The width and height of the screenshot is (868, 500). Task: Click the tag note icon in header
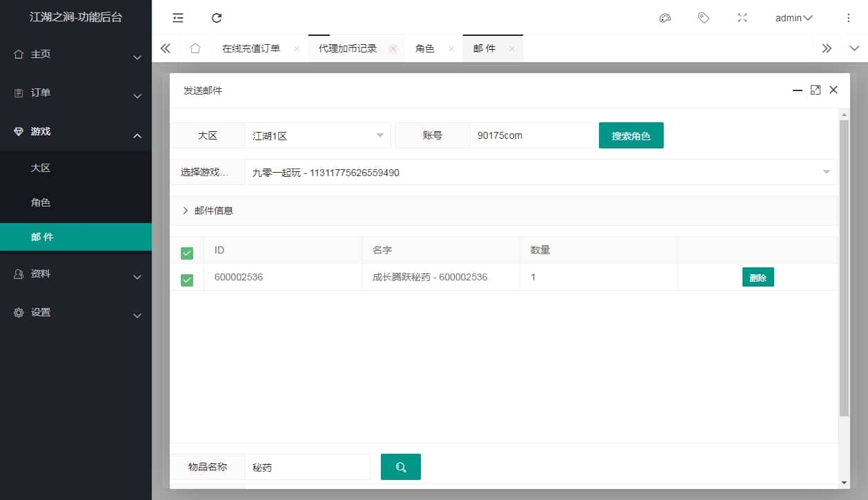704,18
